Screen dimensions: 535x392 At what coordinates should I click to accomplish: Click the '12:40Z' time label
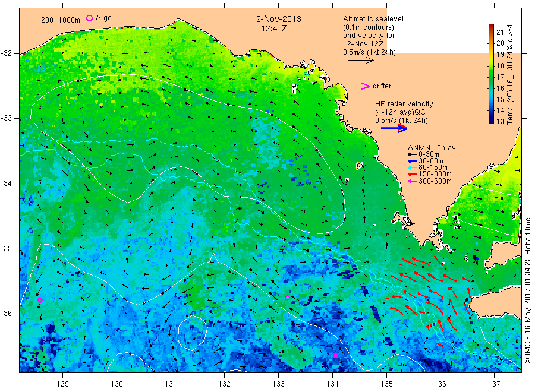pos(274,29)
